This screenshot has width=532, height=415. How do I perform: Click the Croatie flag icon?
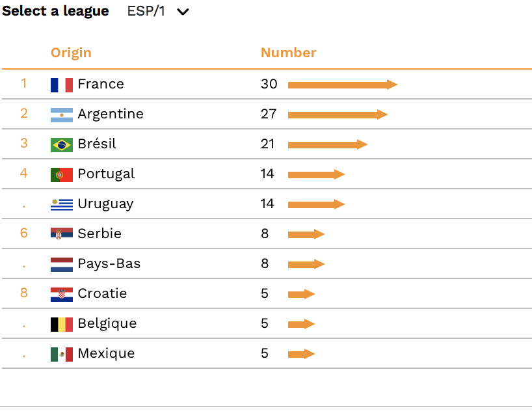click(x=62, y=295)
